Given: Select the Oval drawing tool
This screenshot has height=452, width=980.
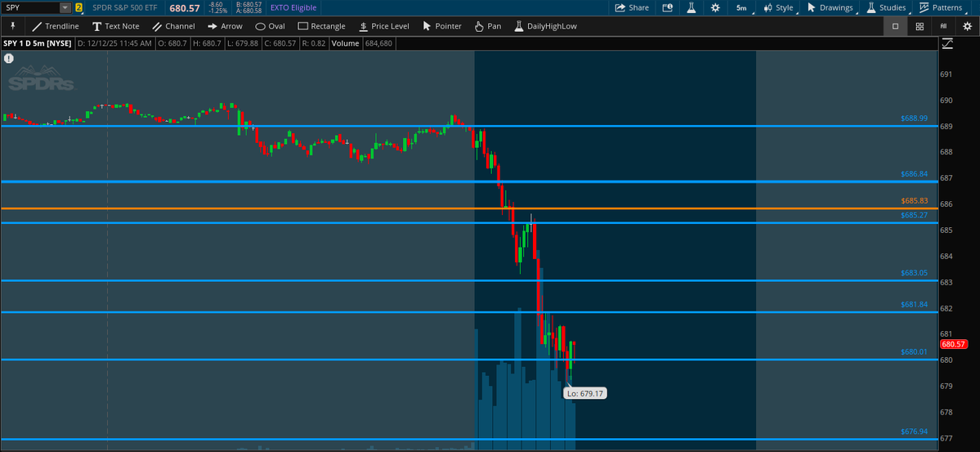Looking at the screenshot, I should (x=270, y=26).
